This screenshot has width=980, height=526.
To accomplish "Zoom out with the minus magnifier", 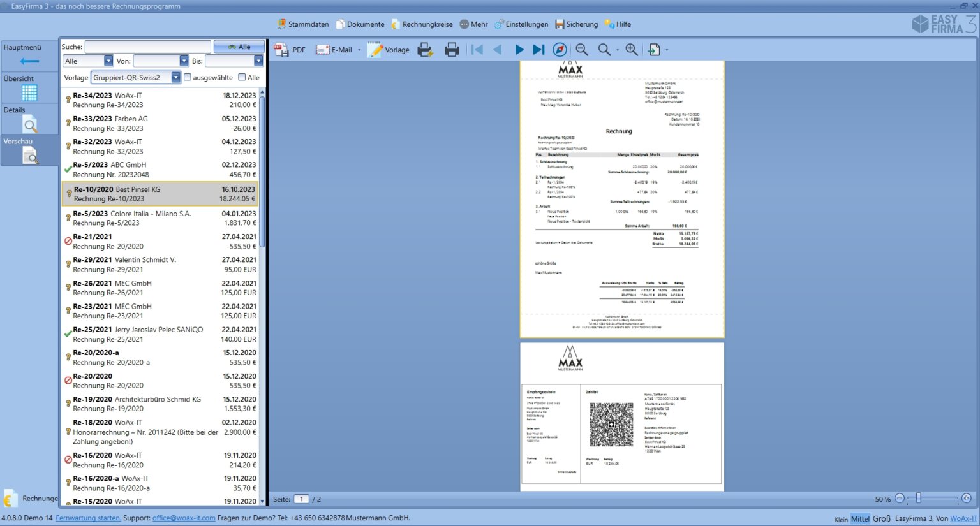I will 581,50.
